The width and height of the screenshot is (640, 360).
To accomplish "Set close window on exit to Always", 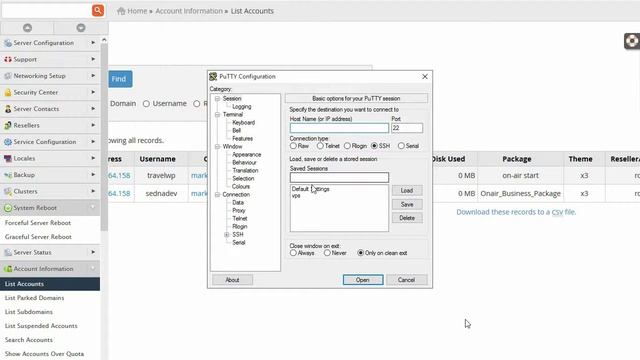I will (293, 253).
